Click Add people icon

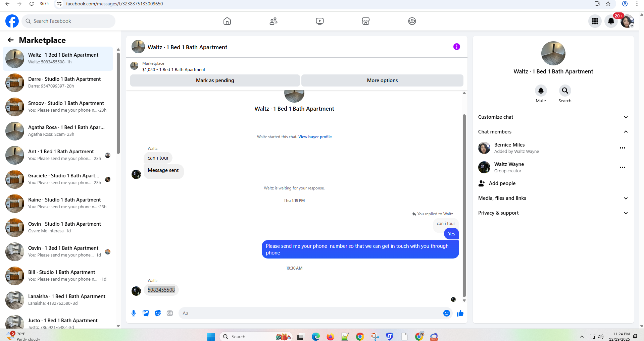[x=482, y=183]
